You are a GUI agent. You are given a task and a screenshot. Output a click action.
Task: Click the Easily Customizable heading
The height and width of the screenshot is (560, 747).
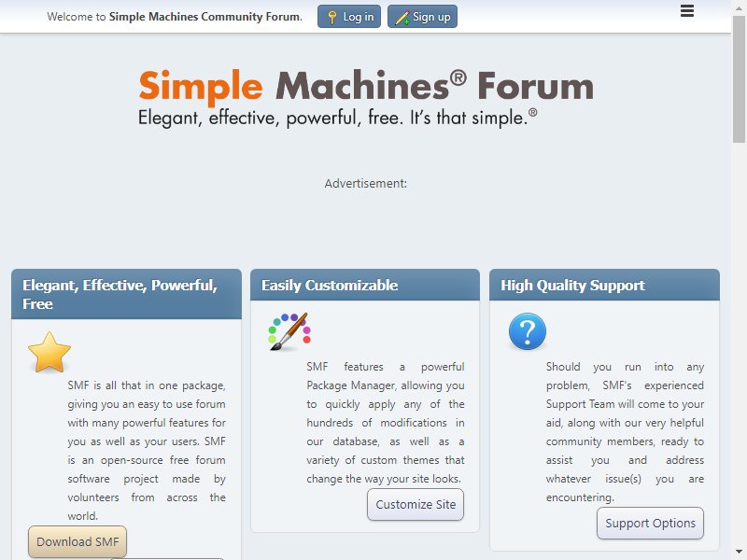[x=330, y=286]
